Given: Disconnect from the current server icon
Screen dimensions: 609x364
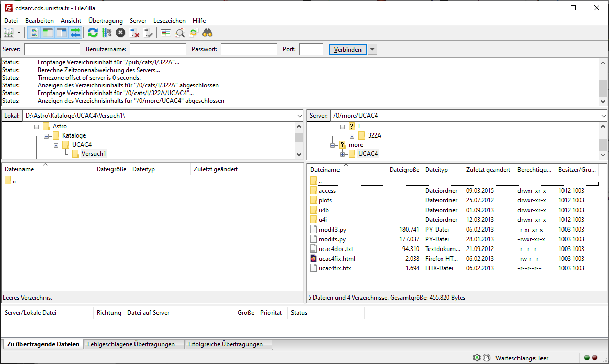Looking at the screenshot, I should tap(134, 33).
